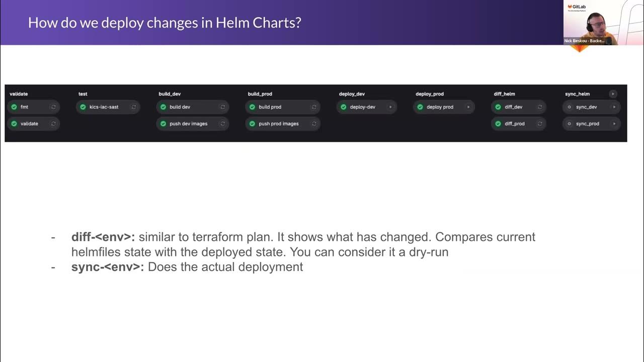Click the fmt passed status icon

point(14,107)
